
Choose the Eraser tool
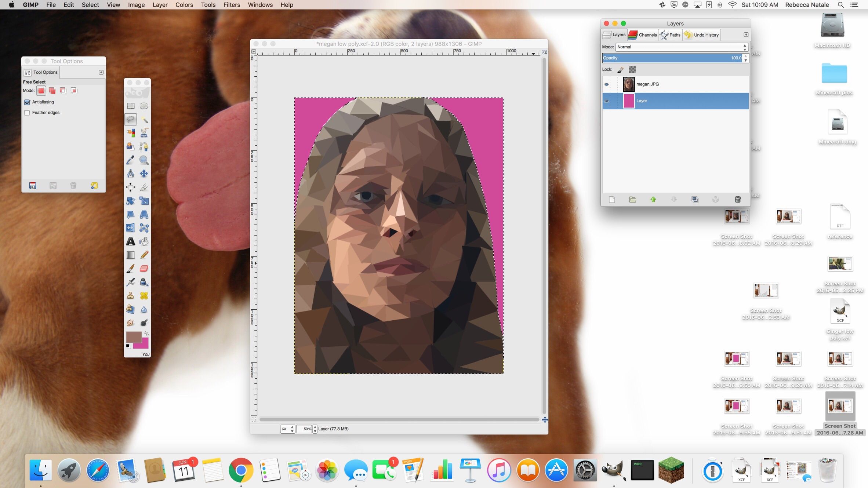144,268
